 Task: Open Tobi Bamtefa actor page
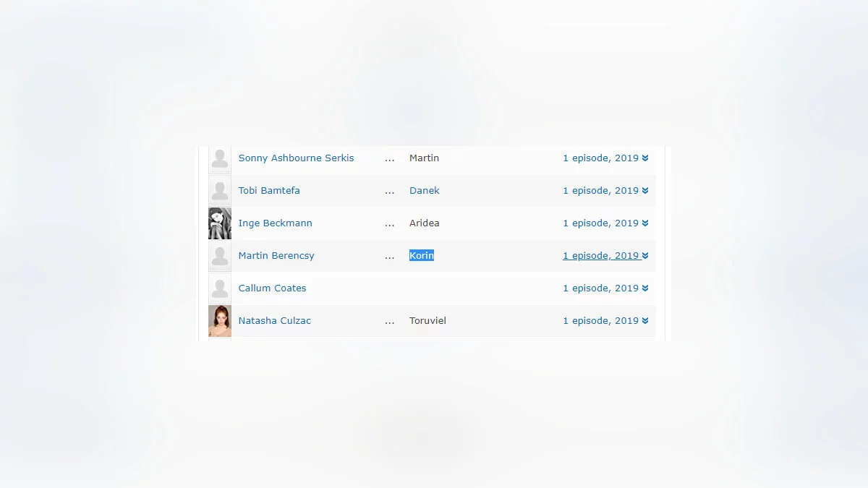[269, 191]
